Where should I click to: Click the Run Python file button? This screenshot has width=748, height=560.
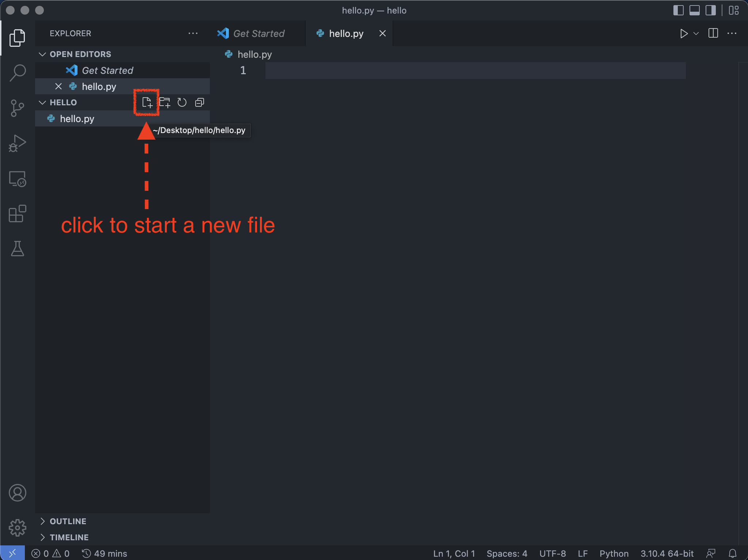[683, 33]
